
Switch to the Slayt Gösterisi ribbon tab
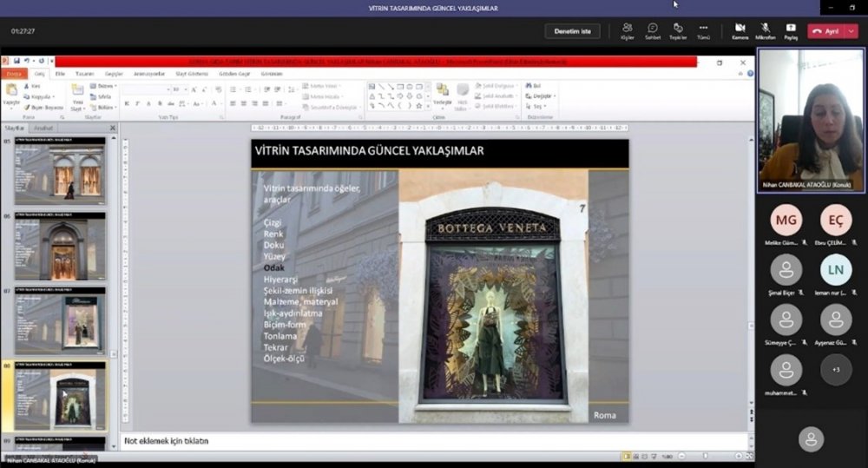[x=192, y=74]
